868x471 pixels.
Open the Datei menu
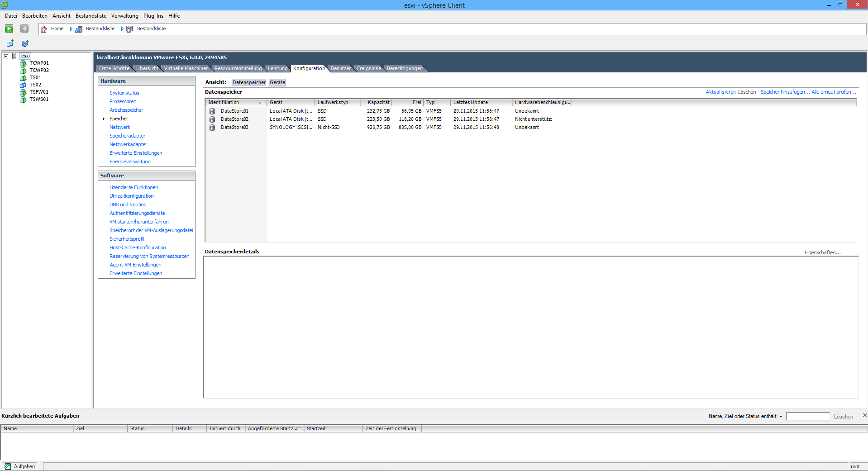pos(11,16)
